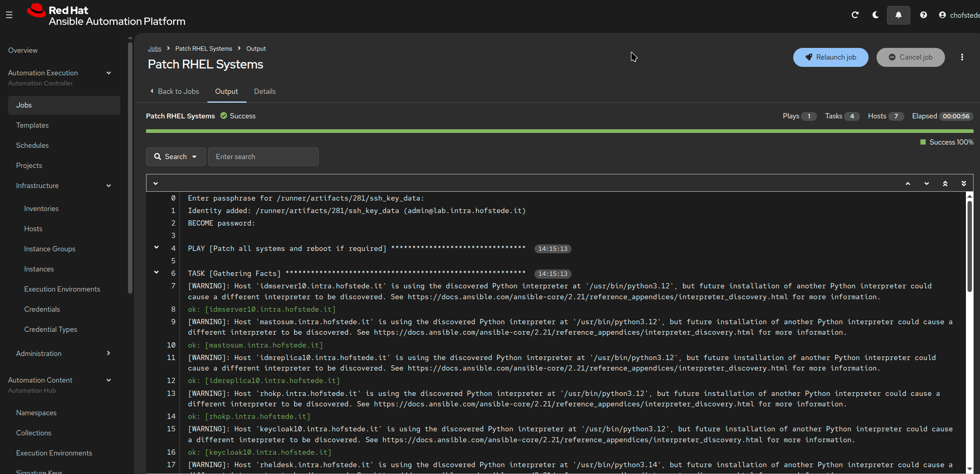Open Overview in the sidebar
The height and width of the screenshot is (474, 980).
coord(23,50)
